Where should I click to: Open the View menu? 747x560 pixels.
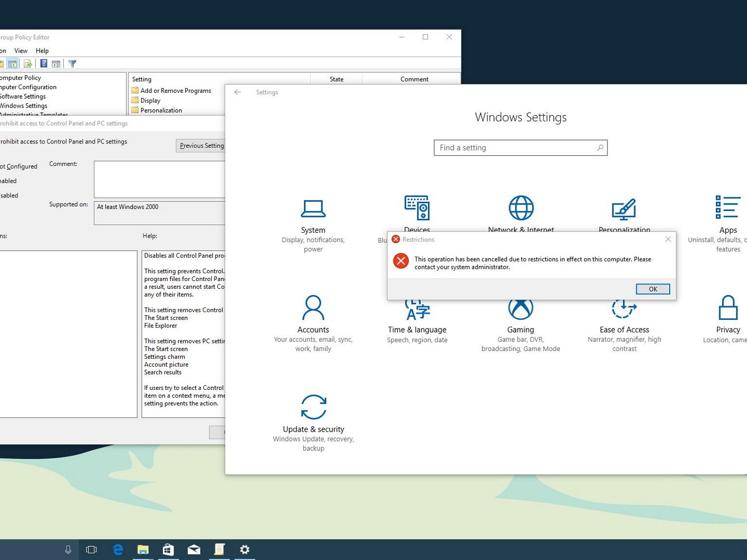pyautogui.click(x=21, y=51)
